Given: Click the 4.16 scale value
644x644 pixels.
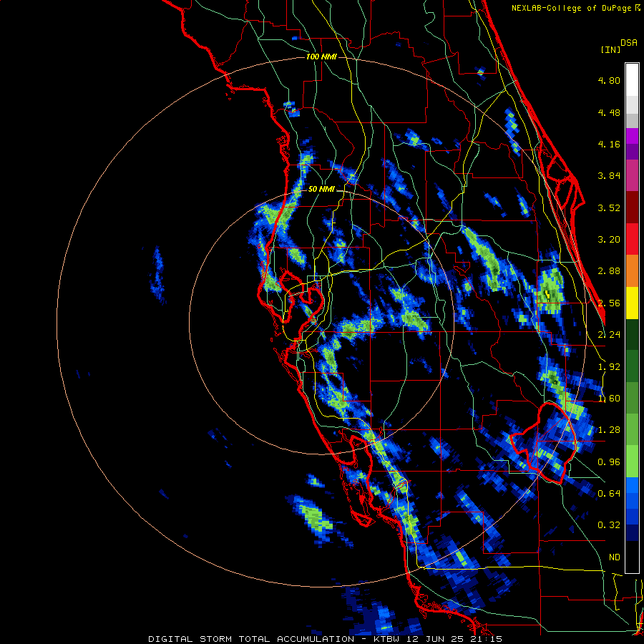Looking at the screenshot, I should (x=609, y=144).
